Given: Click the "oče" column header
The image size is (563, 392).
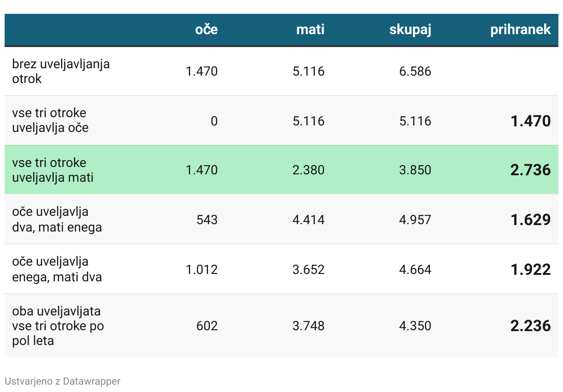Looking at the screenshot, I should point(206,30).
